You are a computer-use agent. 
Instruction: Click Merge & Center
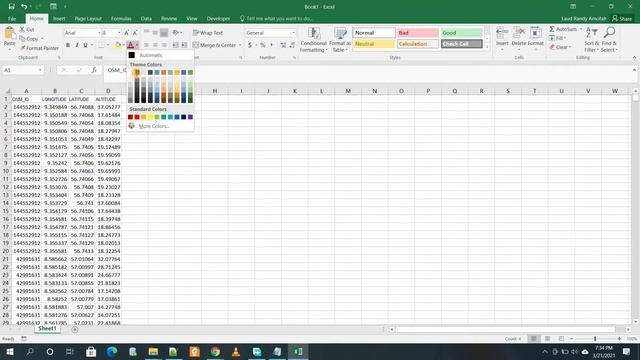pos(214,45)
